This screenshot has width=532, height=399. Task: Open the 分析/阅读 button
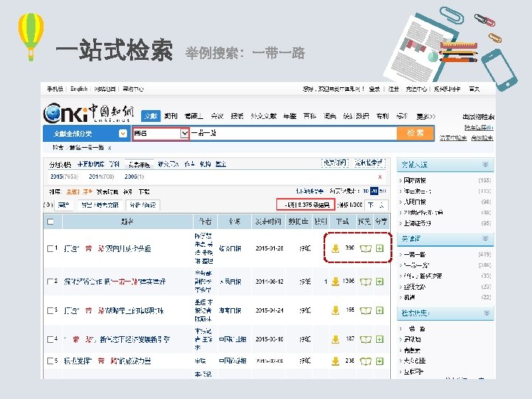coord(143,205)
